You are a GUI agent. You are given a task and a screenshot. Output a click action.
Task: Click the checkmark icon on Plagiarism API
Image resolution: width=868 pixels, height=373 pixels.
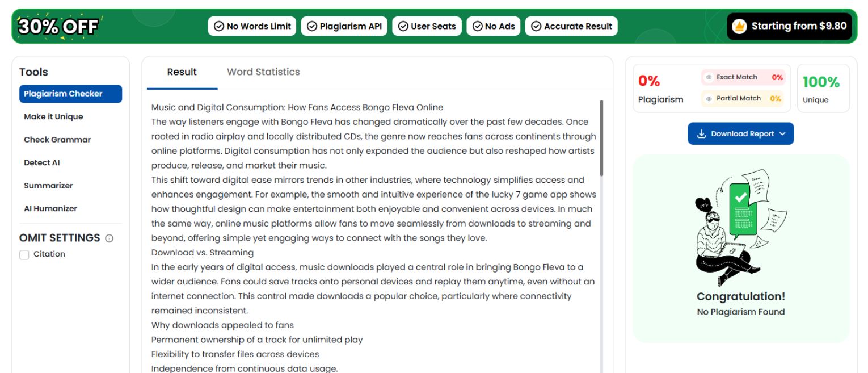[311, 26]
